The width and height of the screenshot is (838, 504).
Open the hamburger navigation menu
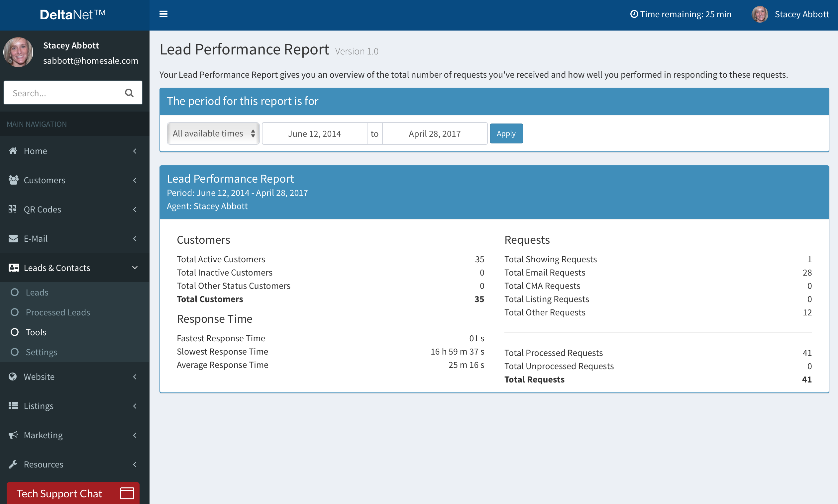coord(163,14)
